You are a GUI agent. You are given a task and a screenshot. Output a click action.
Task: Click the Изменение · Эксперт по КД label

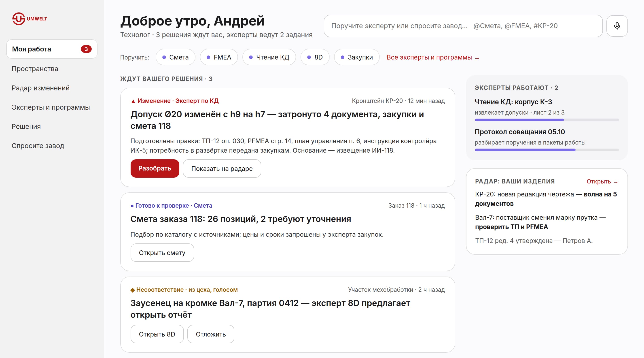(x=175, y=101)
